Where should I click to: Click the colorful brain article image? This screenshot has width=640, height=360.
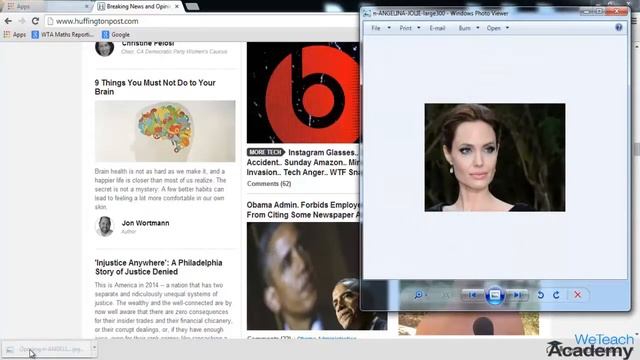coord(165,131)
